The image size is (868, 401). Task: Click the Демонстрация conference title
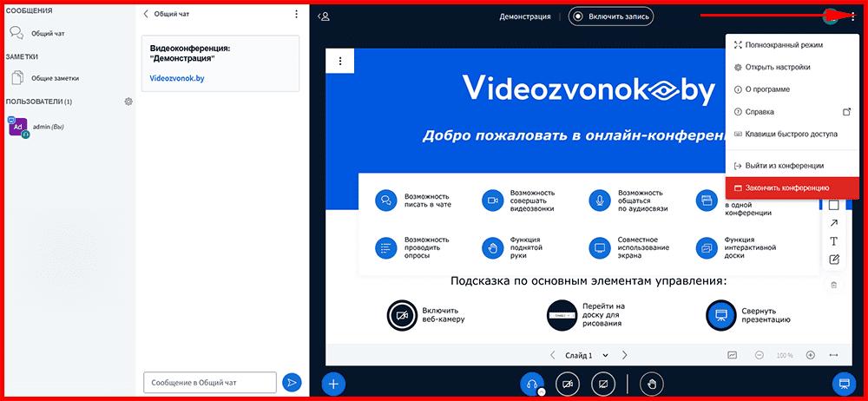(x=525, y=16)
